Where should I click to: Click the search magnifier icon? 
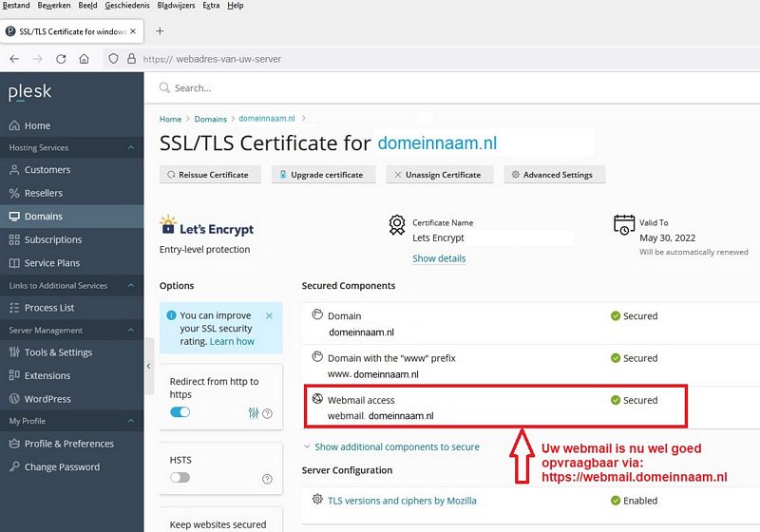164,87
